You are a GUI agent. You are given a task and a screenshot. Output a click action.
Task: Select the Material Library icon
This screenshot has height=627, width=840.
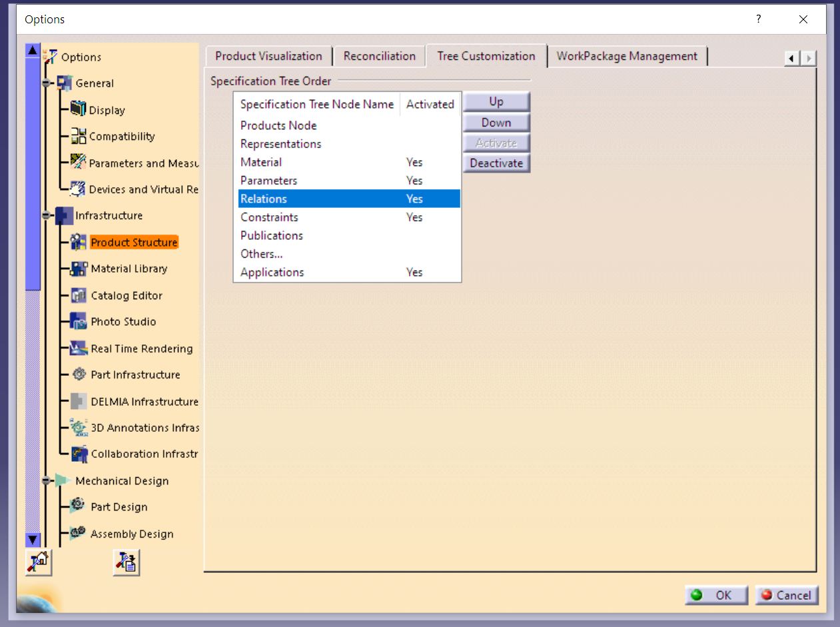(79, 269)
